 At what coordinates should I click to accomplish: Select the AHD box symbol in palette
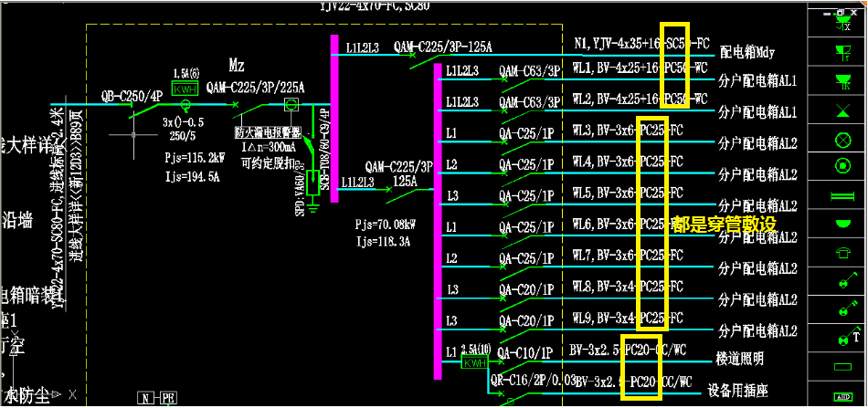(x=842, y=397)
